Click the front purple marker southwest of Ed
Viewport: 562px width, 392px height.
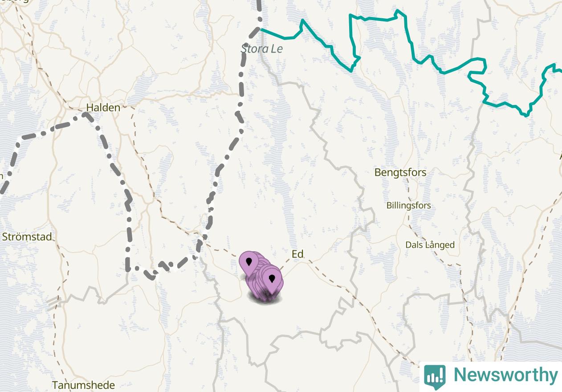click(272, 281)
